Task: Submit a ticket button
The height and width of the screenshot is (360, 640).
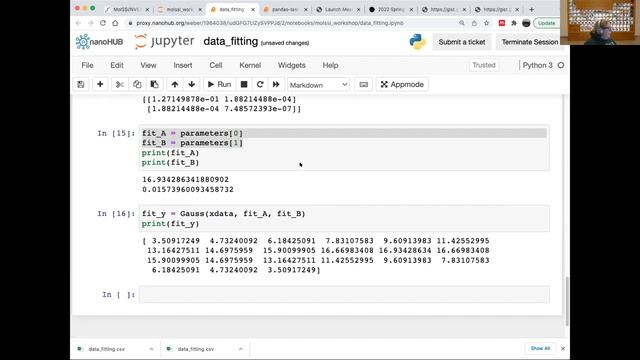Action: (x=462, y=42)
